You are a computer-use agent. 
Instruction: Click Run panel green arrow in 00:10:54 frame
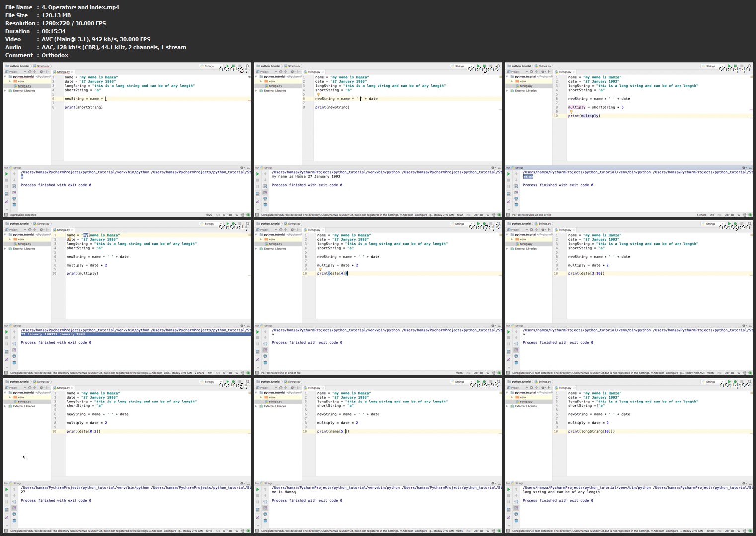[x=7, y=489]
